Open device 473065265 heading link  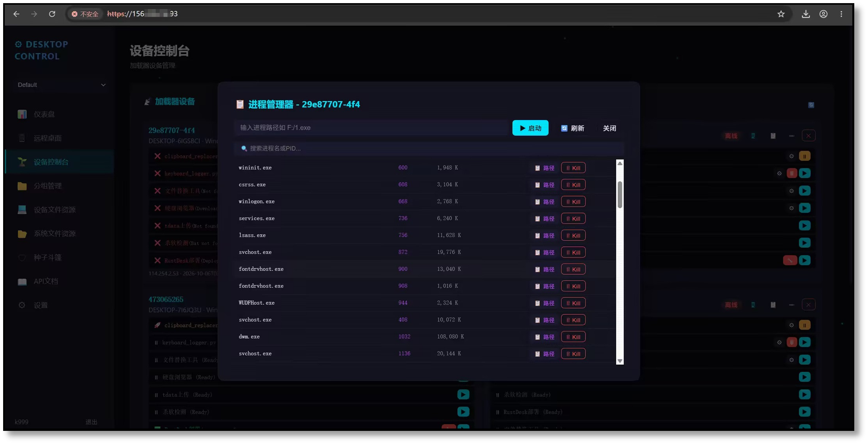point(166,299)
